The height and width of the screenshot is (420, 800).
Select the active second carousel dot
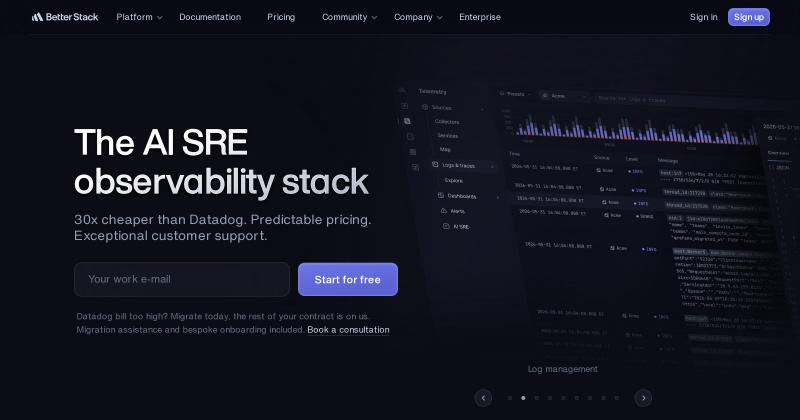pyautogui.click(x=523, y=398)
